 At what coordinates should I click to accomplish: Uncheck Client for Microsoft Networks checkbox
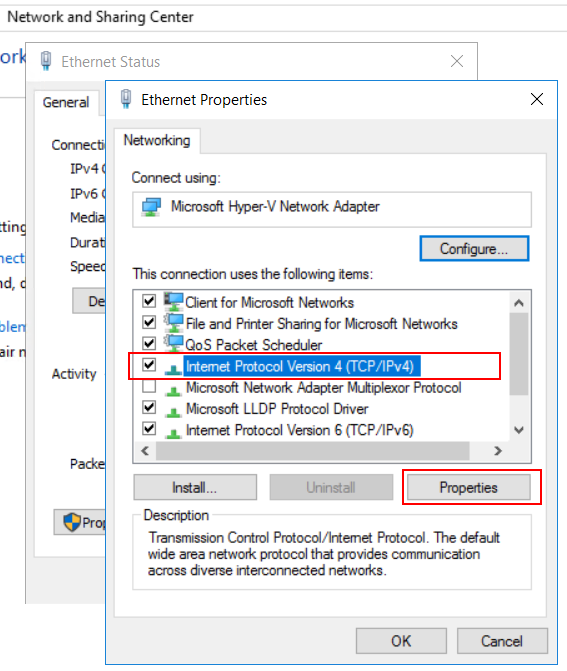point(149,300)
